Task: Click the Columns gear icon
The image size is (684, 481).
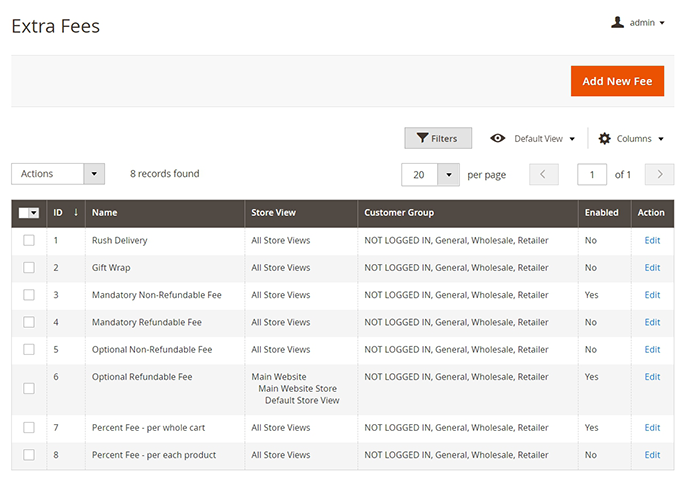Action: point(605,139)
